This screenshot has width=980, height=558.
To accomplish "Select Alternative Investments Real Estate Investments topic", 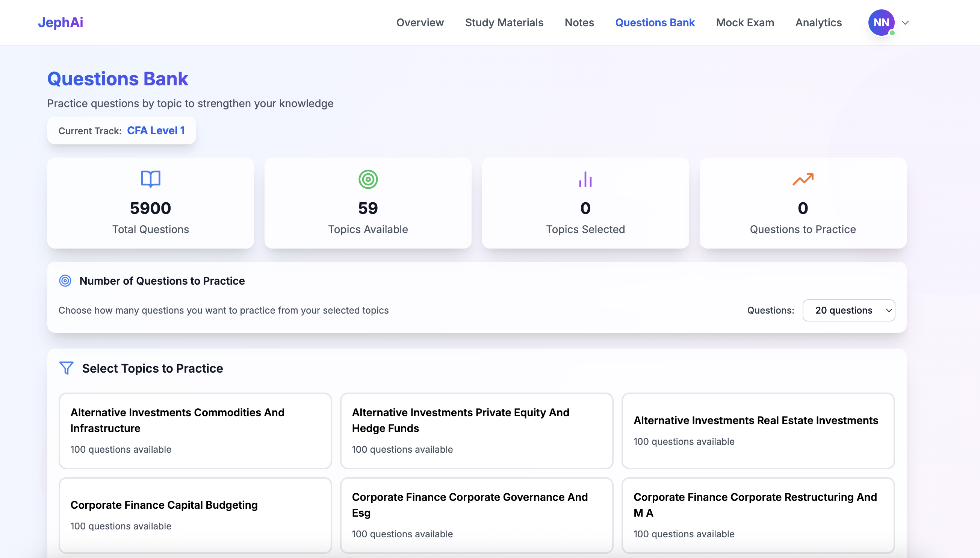I will (758, 430).
